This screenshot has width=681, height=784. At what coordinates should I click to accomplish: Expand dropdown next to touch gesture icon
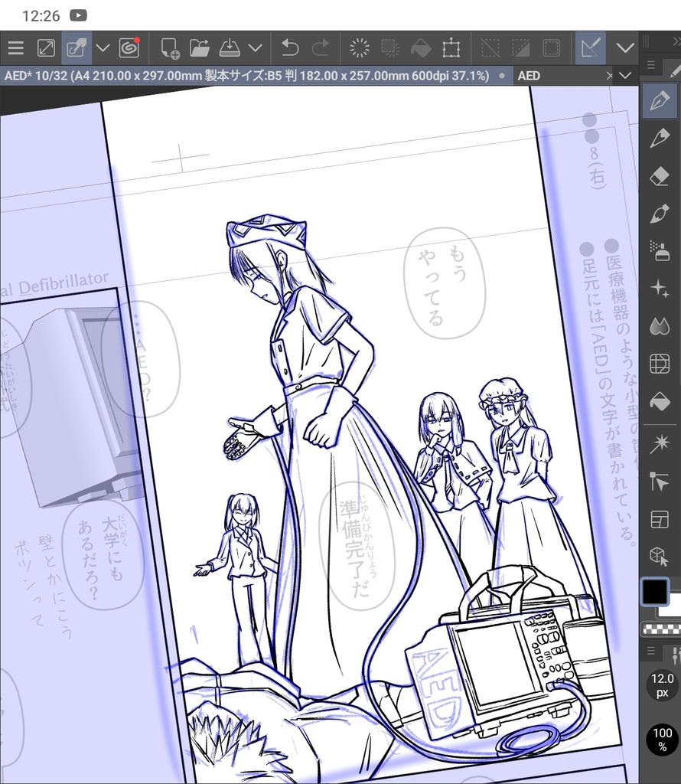click(103, 48)
